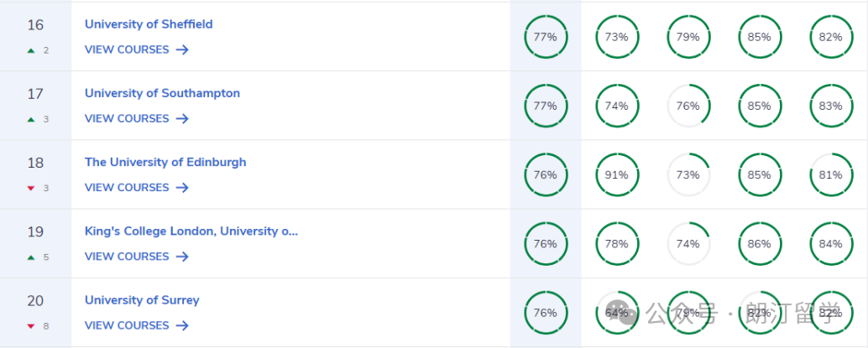Open University of Southampton link
Image resolution: width=868 pixels, height=348 pixels.
coord(162,93)
